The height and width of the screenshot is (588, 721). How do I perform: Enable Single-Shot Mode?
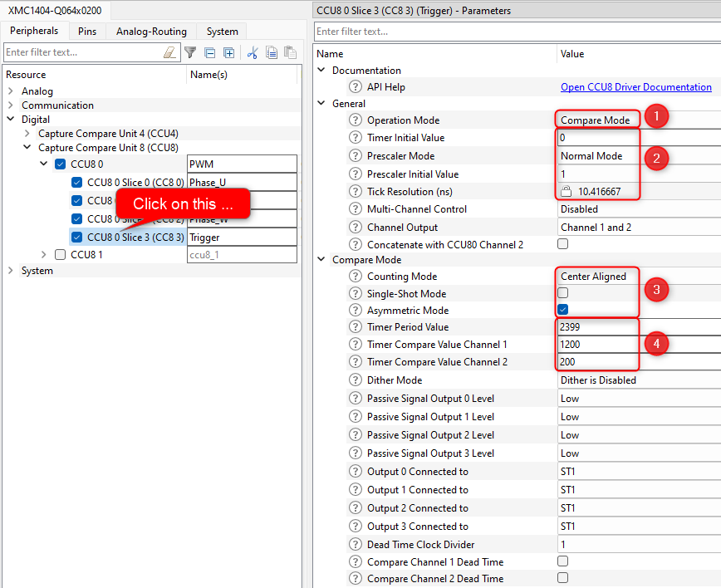[x=562, y=292]
